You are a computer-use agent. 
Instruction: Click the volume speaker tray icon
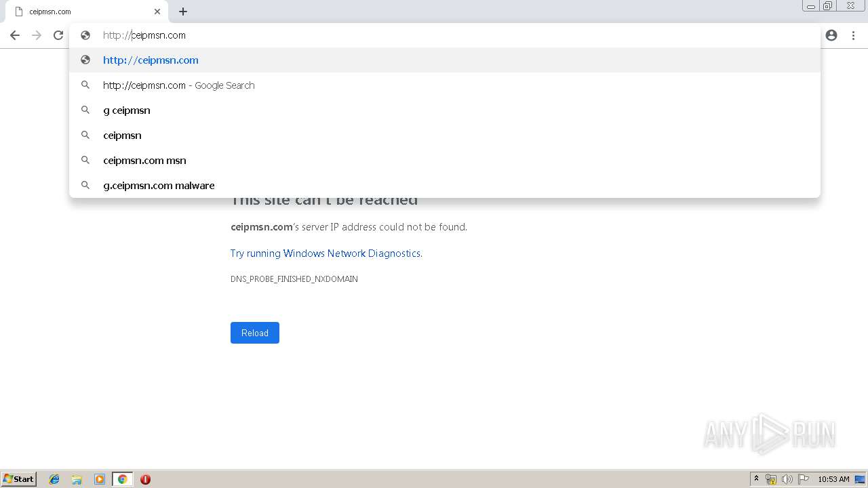pos(787,479)
